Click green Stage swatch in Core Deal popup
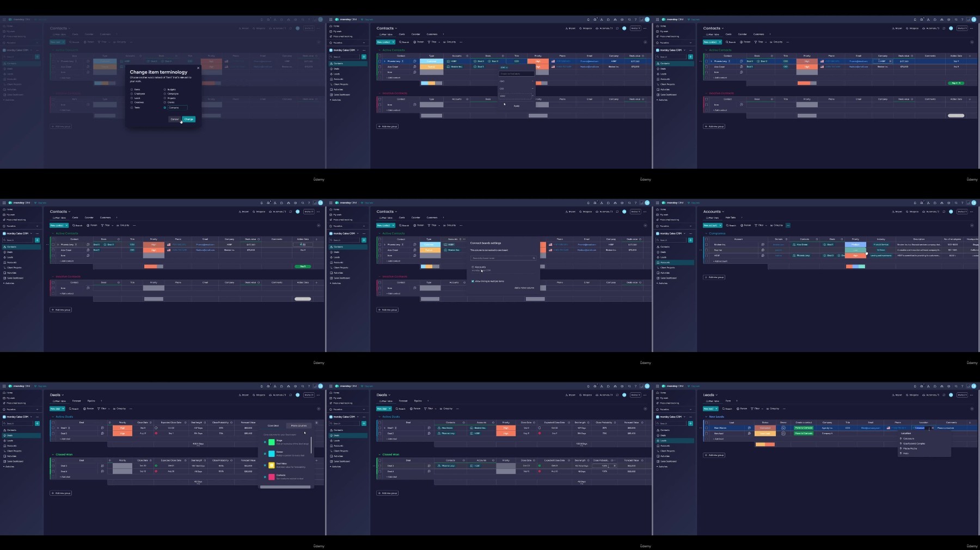 [272, 442]
